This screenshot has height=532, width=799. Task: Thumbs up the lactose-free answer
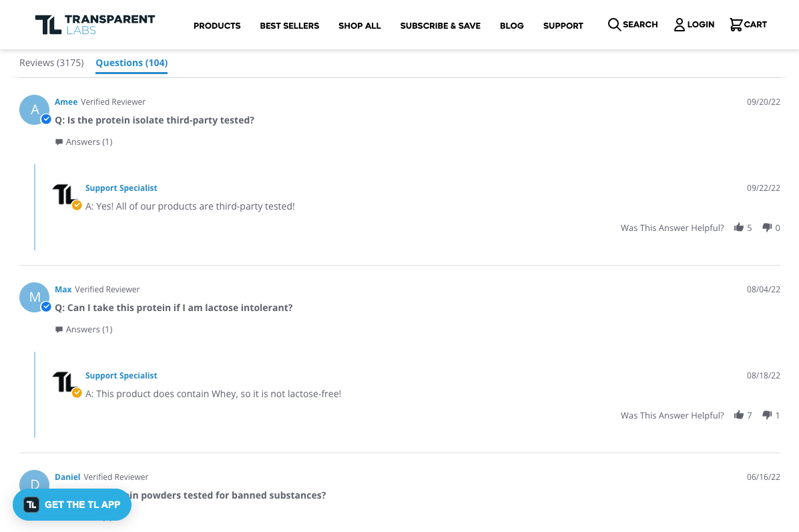pyautogui.click(x=739, y=415)
